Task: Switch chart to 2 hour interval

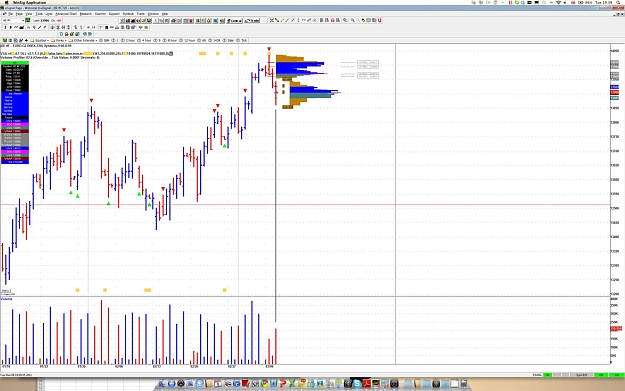Action: point(128,40)
